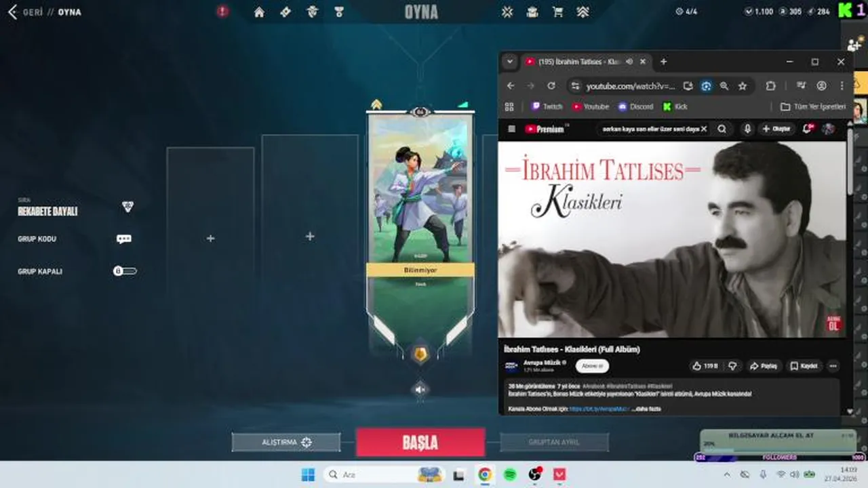
Task: Search by voice with microphone icon
Action: click(747, 129)
